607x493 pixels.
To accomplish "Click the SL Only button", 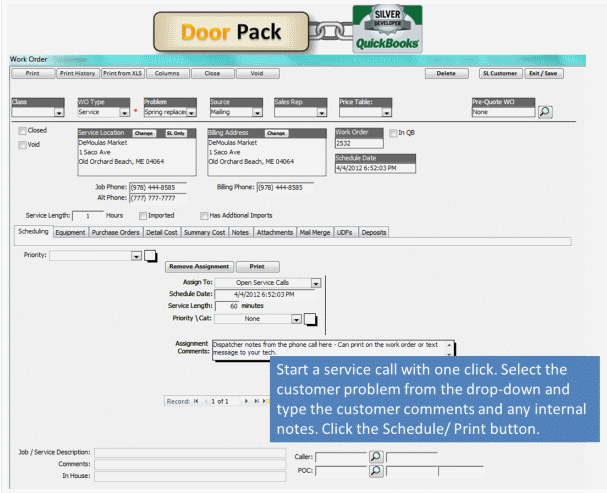I will pyautogui.click(x=176, y=133).
